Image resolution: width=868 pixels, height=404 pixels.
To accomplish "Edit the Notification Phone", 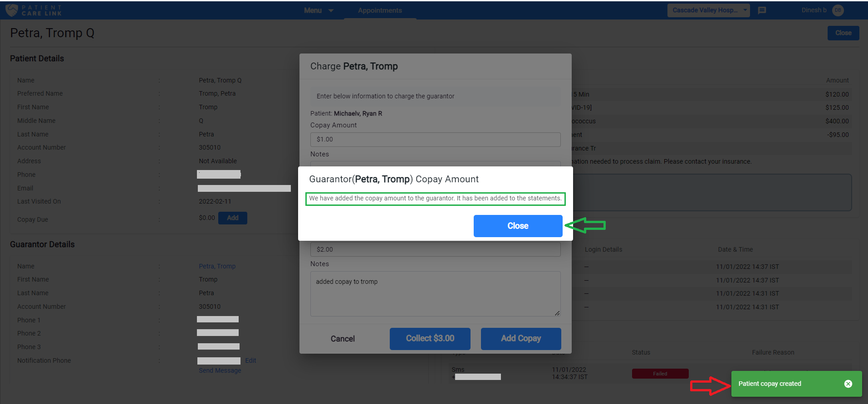I will click(250, 360).
